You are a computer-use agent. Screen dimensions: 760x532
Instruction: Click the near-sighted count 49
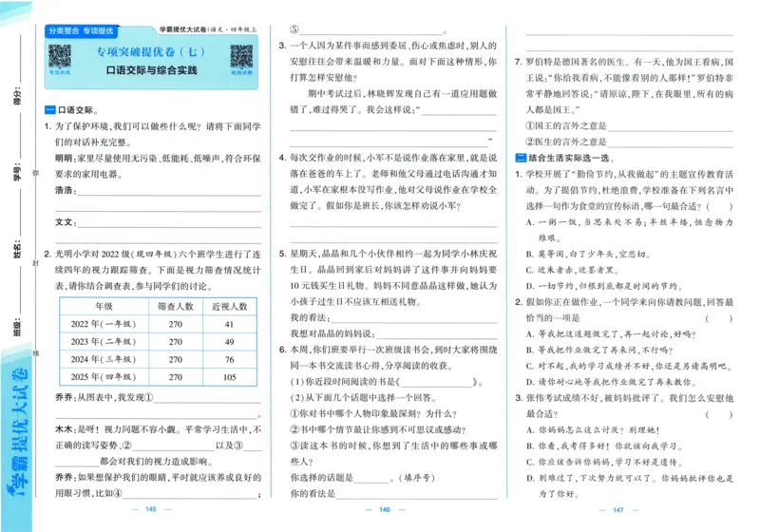coord(229,342)
